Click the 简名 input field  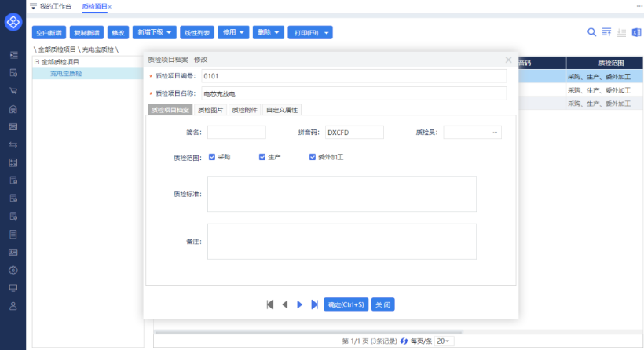pos(236,133)
